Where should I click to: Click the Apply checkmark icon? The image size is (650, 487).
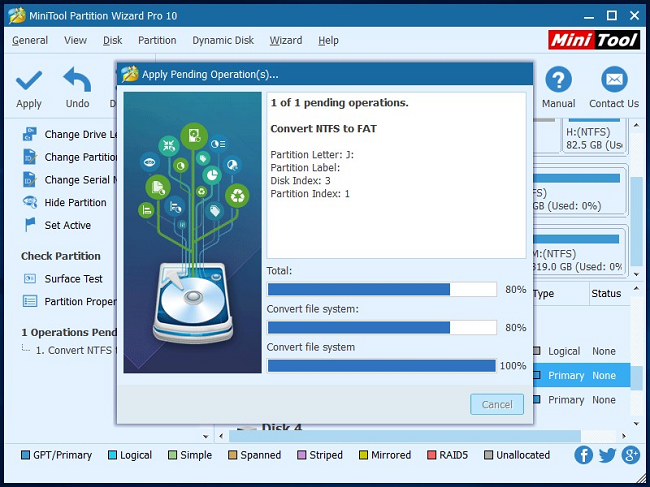click(29, 80)
